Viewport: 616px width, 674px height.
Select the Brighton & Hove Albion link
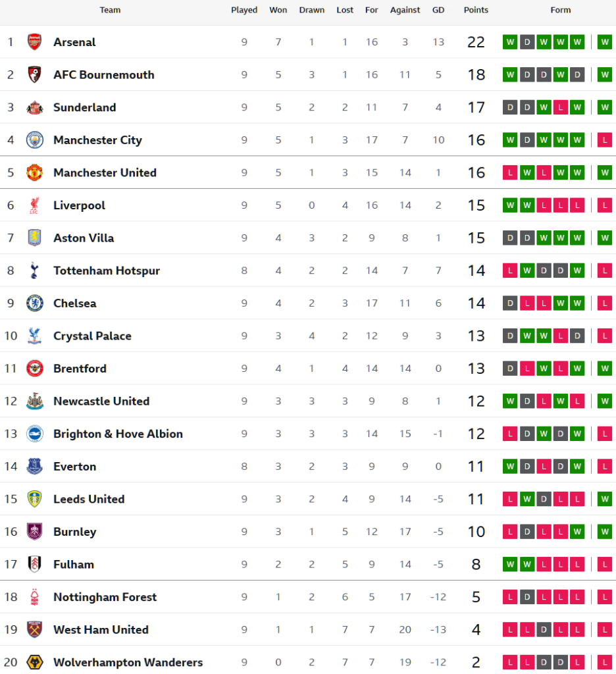point(118,434)
